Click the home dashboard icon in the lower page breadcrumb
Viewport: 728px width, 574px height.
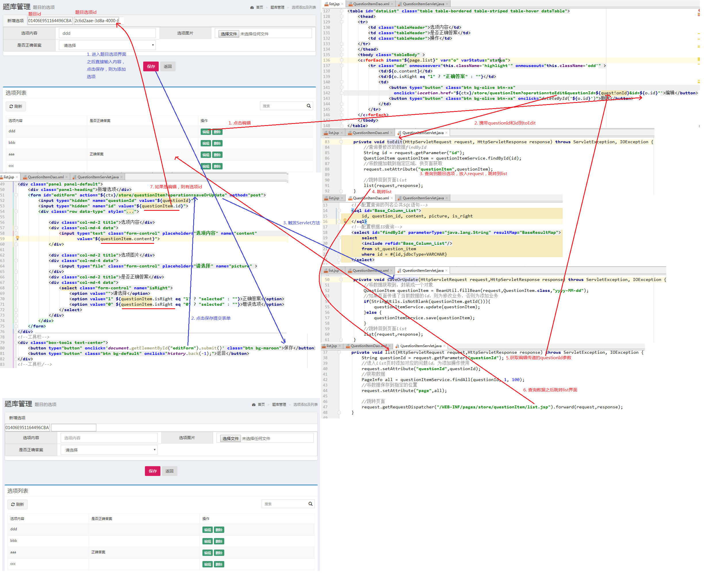(x=253, y=405)
